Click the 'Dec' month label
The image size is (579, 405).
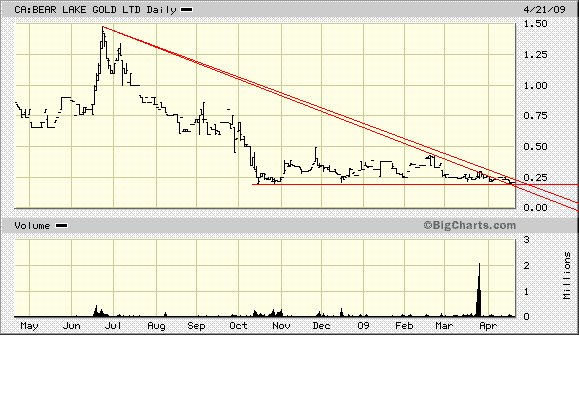[x=321, y=326]
